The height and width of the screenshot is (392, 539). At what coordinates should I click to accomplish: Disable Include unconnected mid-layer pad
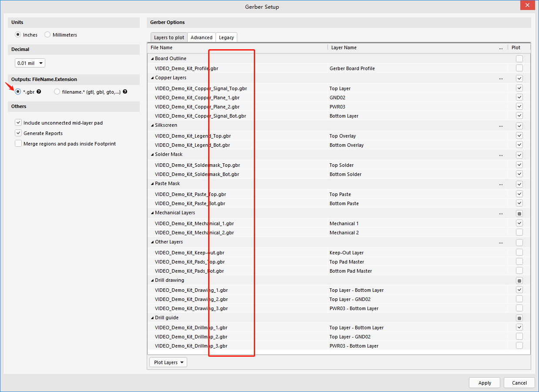click(x=18, y=123)
